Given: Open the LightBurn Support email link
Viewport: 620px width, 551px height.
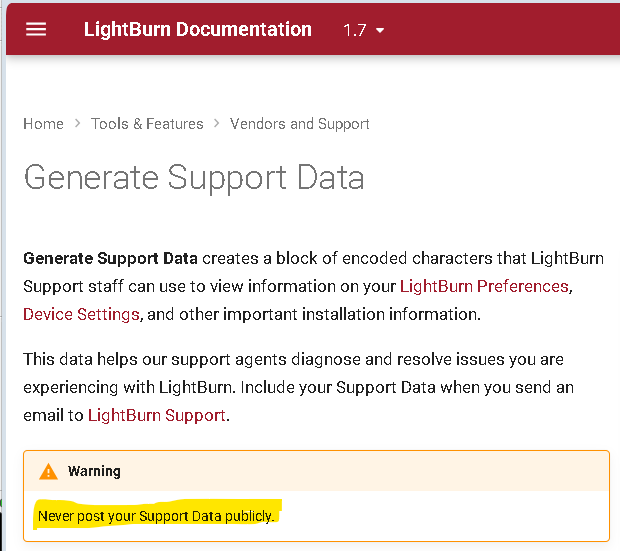Looking at the screenshot, I should (x=157, y=415).
